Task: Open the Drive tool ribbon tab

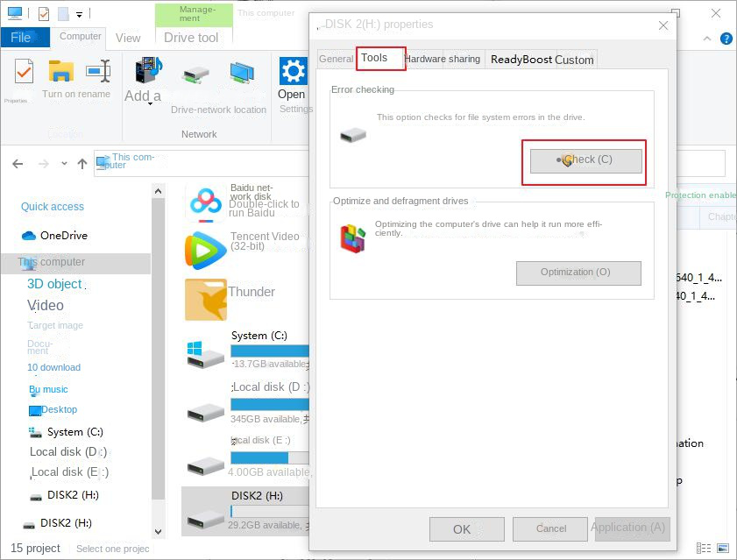Action: point(192,38)
